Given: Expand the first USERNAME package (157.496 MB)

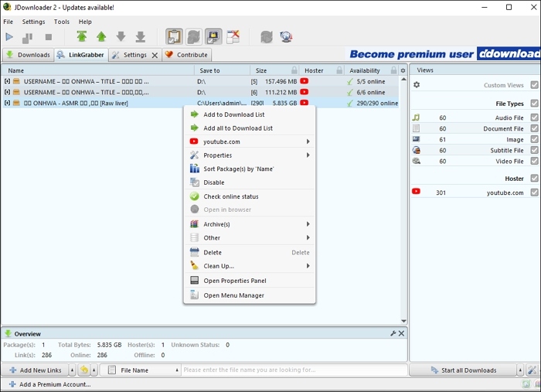Looking at the screenshot, I should pyautogui.click(x=7, y=81).
